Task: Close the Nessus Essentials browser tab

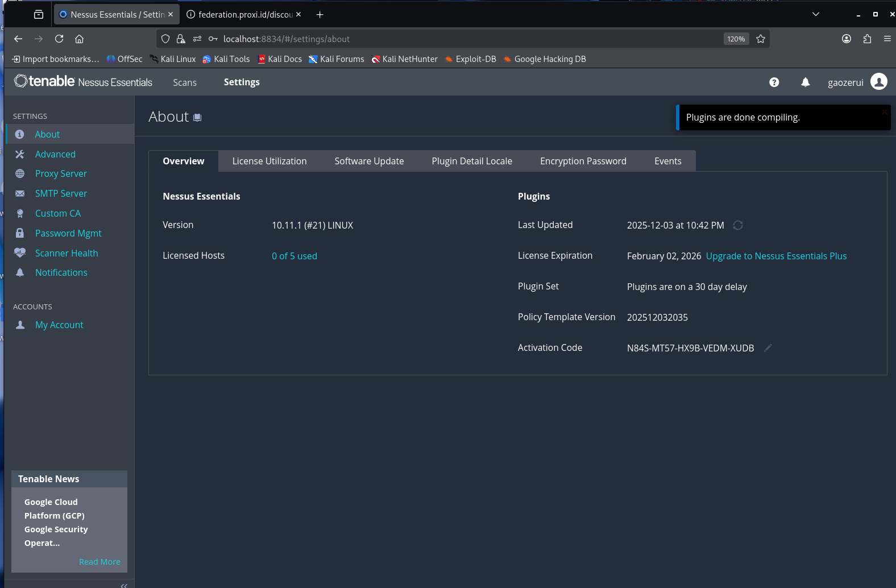Action: click(x=171, y=14)
